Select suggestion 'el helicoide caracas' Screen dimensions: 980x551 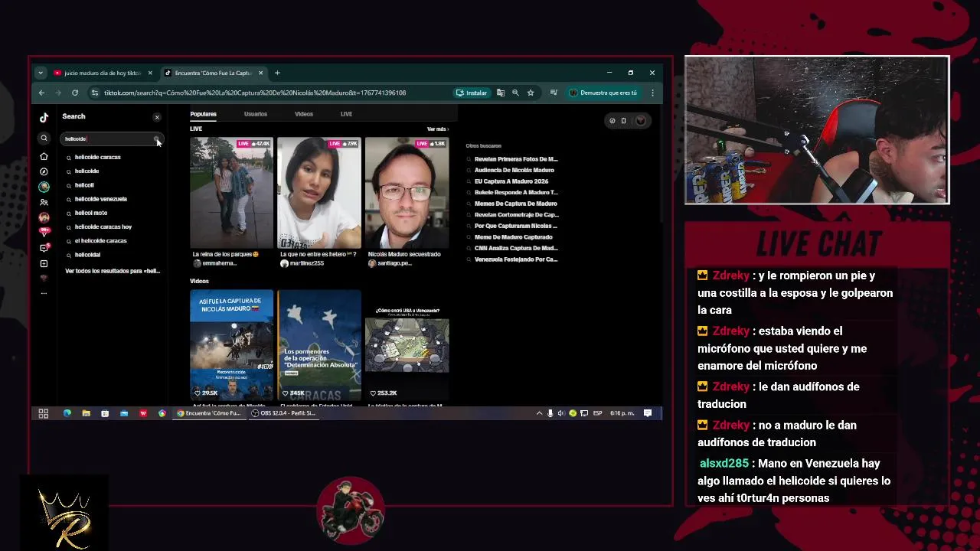pos(101,240)
